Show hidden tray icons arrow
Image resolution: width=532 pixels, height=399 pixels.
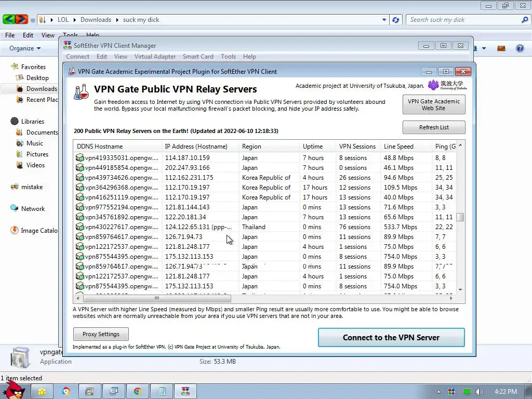pos(438,392)
